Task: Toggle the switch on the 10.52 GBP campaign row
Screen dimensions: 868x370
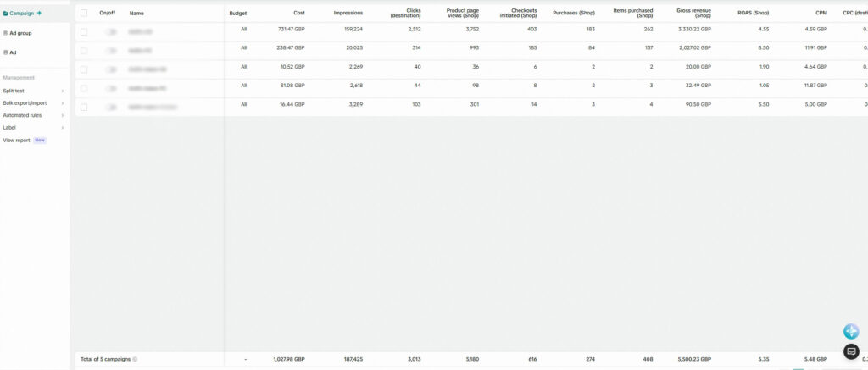Action: [110, 69]
